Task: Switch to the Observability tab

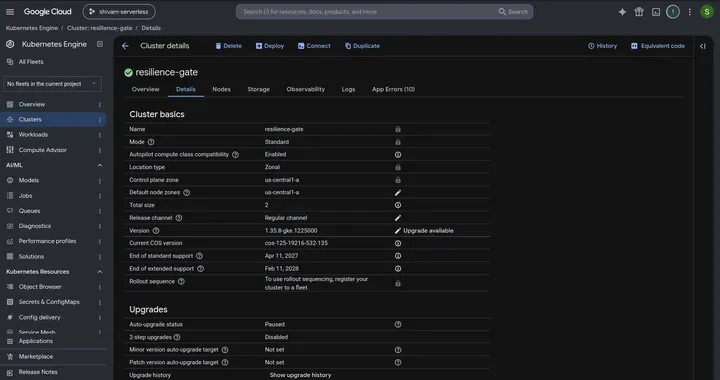Action: pyautogui.click(x=305, y=89)
